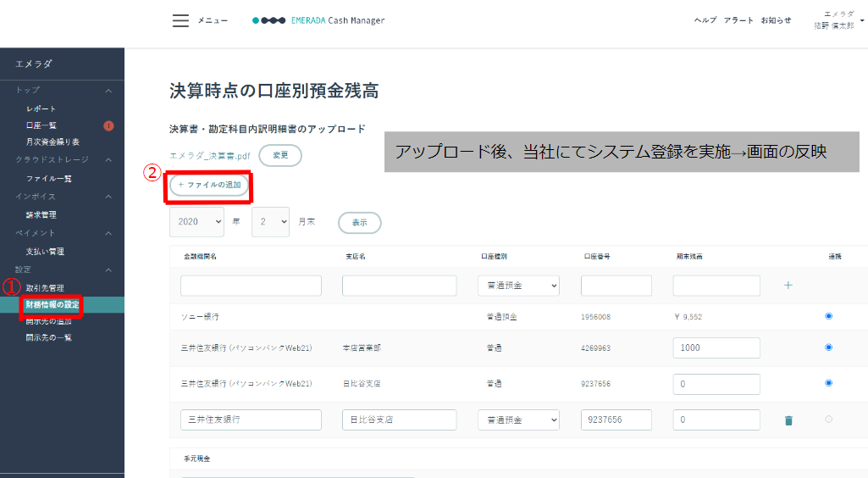This screenshot has height=478, width=868.
Task: Select the disabled radio in the editable bottom row
Action: 829,420
